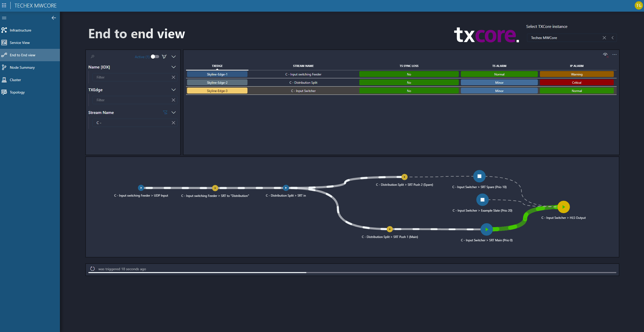Image resolution: width=644 pixels, height=332 pixels.
Task: Clear the TXEdge filter field
Action: tap(173, 100)
